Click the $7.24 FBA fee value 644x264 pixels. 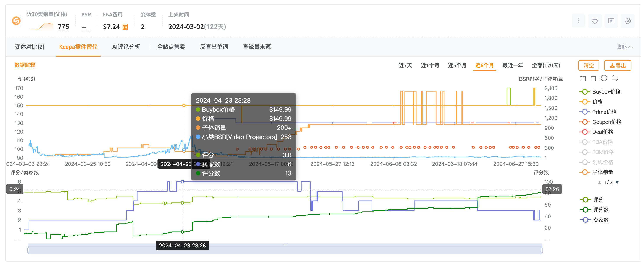(112, 27)
